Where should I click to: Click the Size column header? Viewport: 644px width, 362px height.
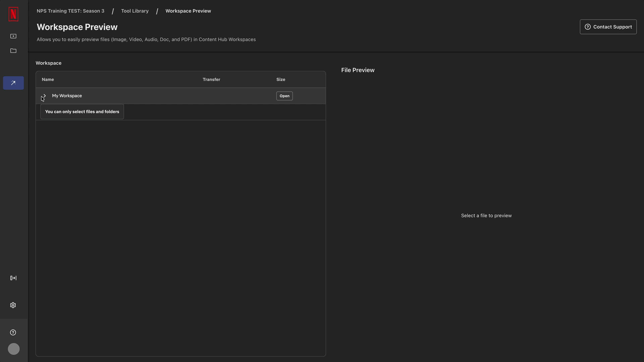tap(281, 79)
